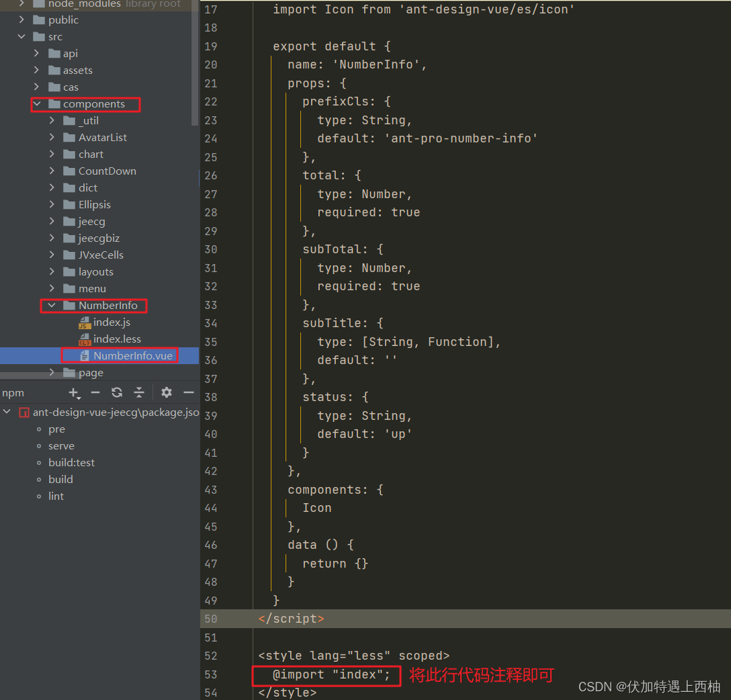Screen dimensions: 731x700
Task: Expand the api folder
Action: 36,53
